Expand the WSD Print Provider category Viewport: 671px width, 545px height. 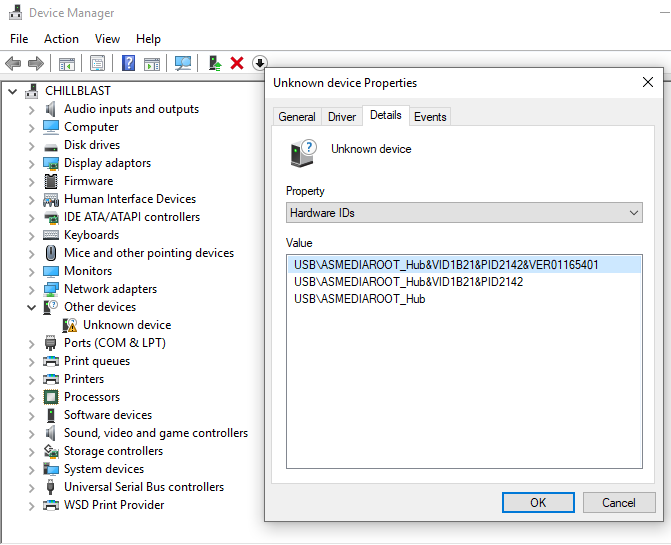point(31,505)
